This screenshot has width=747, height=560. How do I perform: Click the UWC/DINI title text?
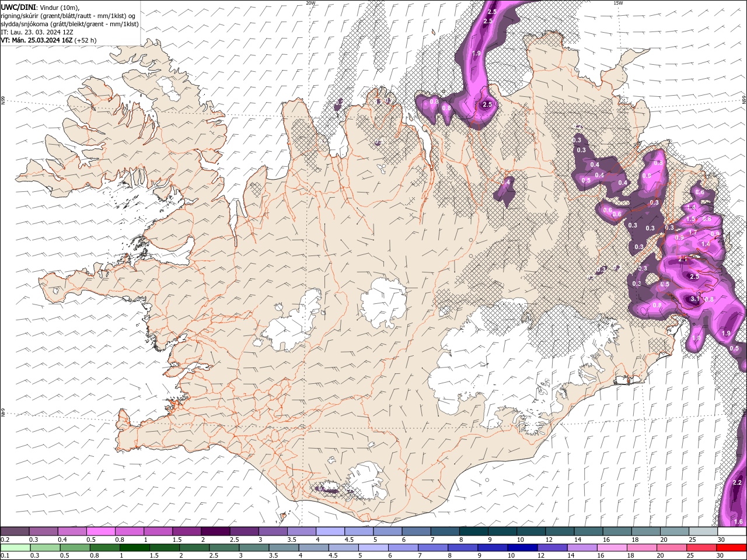pos(19,6)
